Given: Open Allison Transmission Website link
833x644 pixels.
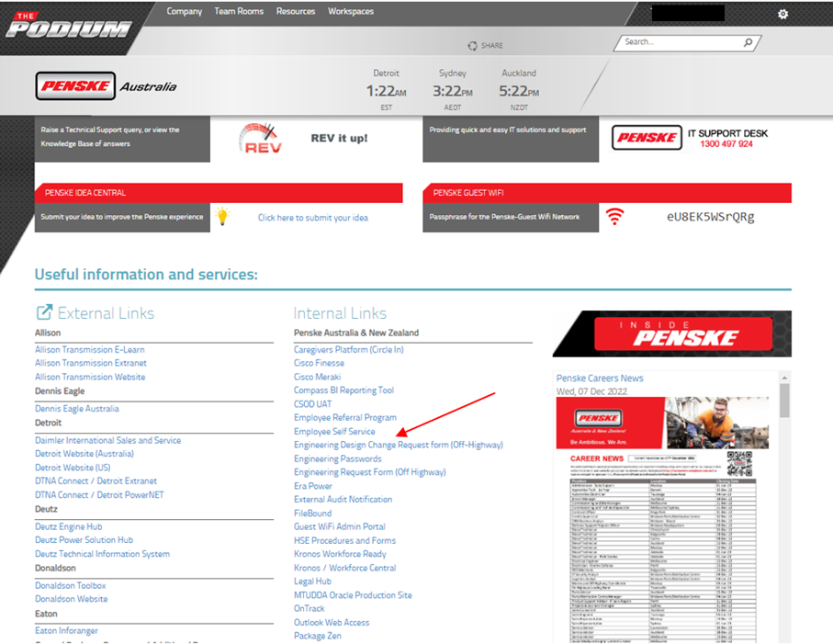Looking at the screenshot, I should pyautogui.click(x=90, y=377).
